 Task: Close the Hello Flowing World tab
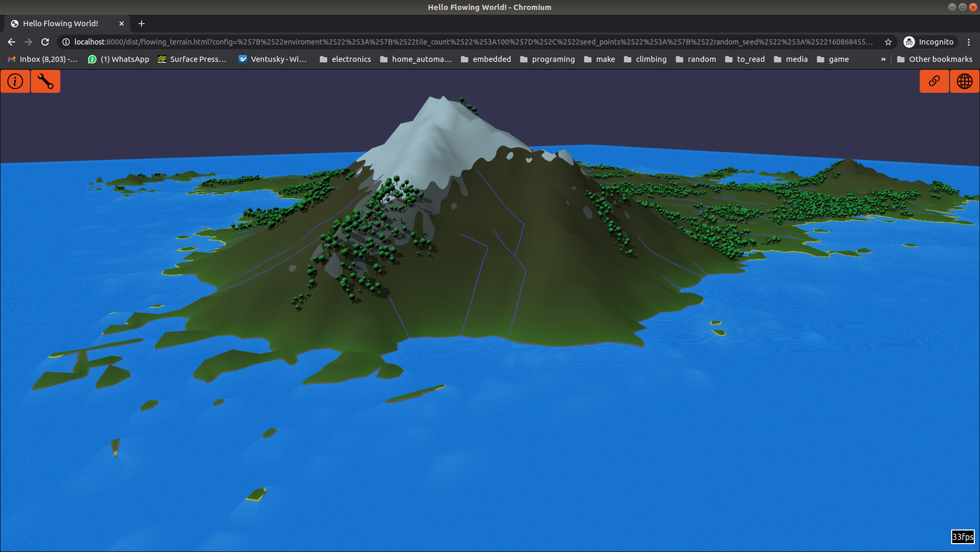coord(122,24)
